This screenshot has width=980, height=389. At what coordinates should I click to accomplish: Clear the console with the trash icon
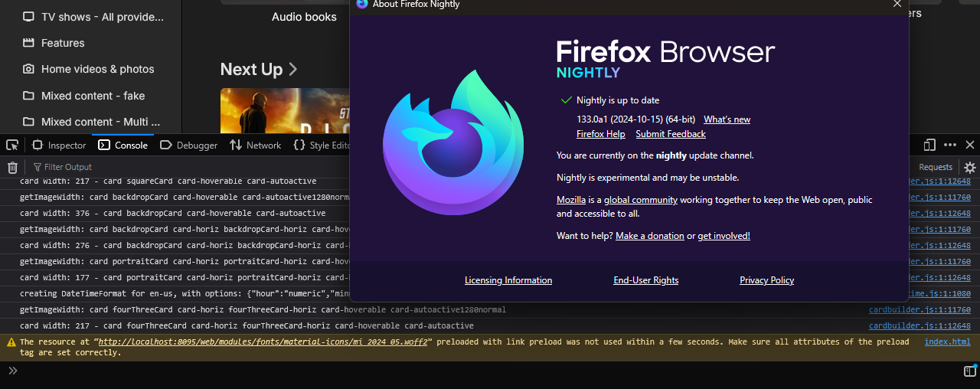pos(12,167)
